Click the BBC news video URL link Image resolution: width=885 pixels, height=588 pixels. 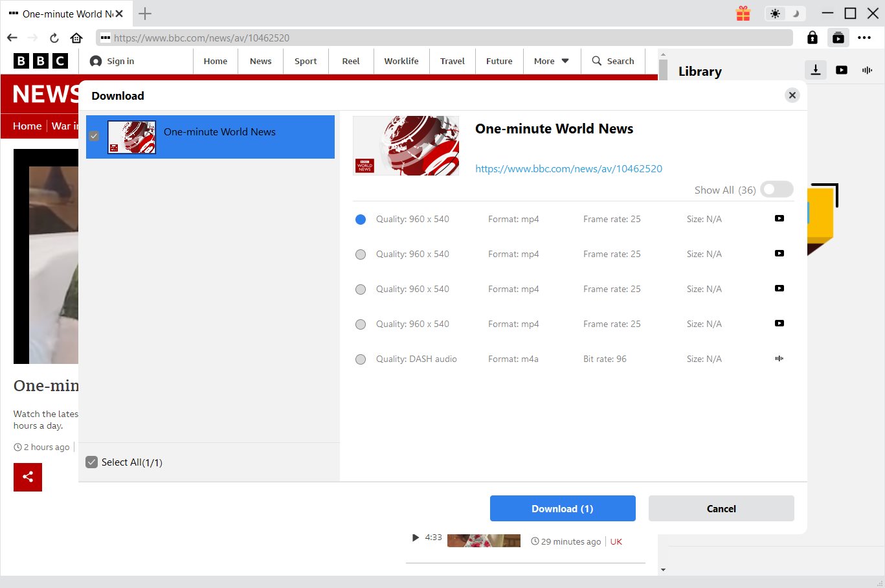568,169
